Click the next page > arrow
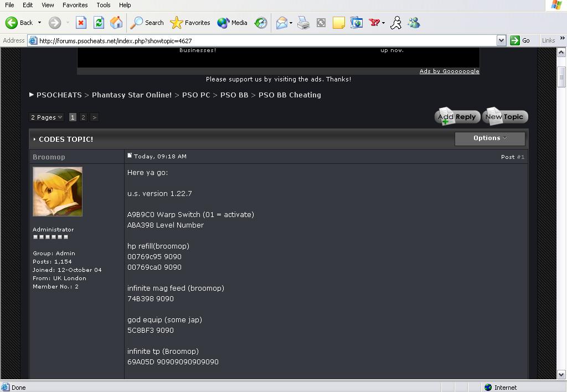The image size is (567, 392). [94, 117]
